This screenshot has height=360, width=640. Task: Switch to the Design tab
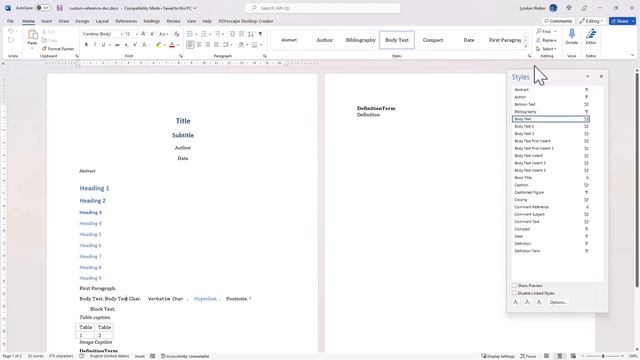(x=82, y=21)
